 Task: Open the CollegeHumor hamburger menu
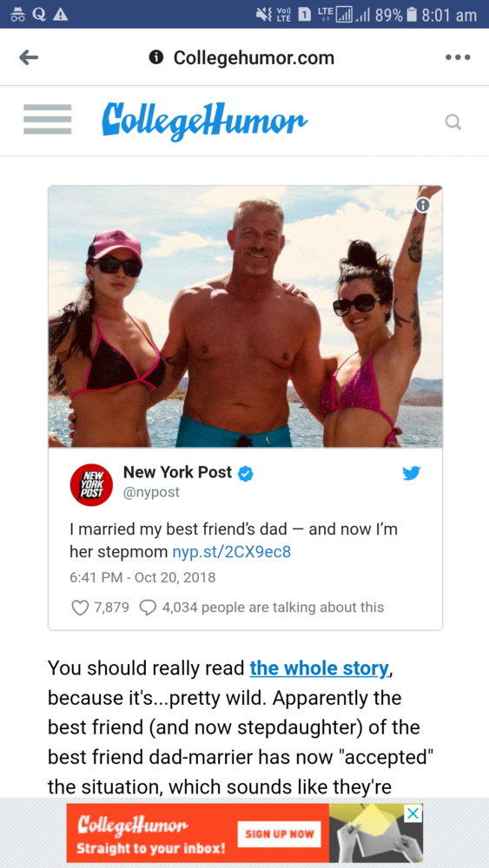[48, 119]
